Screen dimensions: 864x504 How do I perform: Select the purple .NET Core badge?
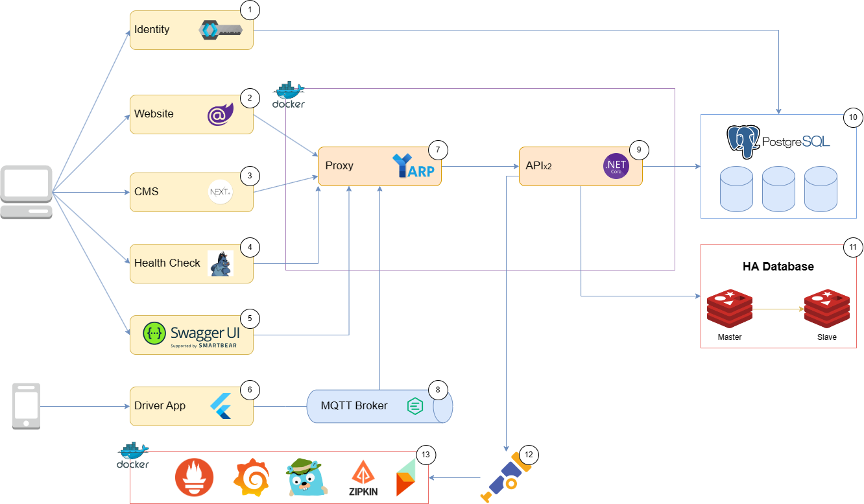tap(616, 165)
